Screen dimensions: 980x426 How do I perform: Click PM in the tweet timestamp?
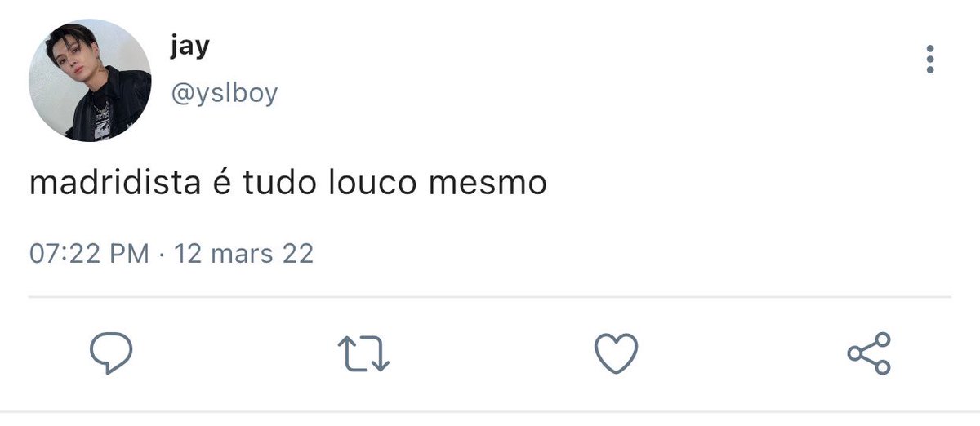point(131,253)
